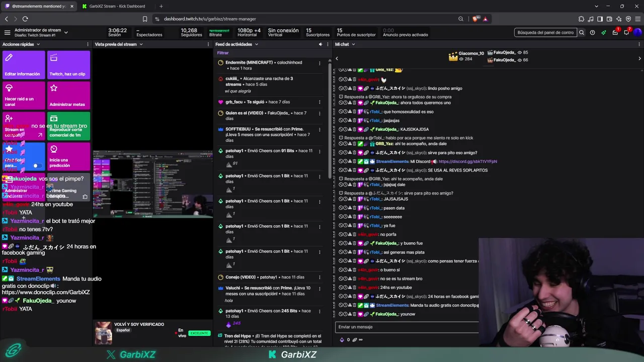Open the green sparkle icon in dashboard header

click(603, 33)
